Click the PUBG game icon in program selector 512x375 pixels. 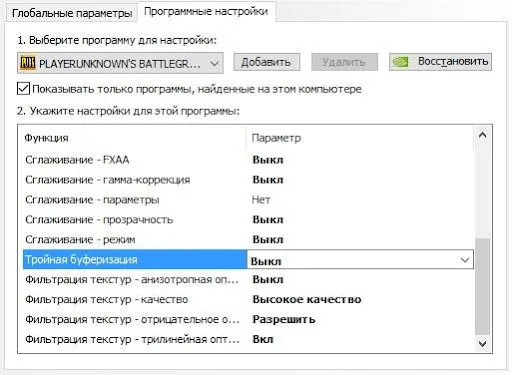28,63
